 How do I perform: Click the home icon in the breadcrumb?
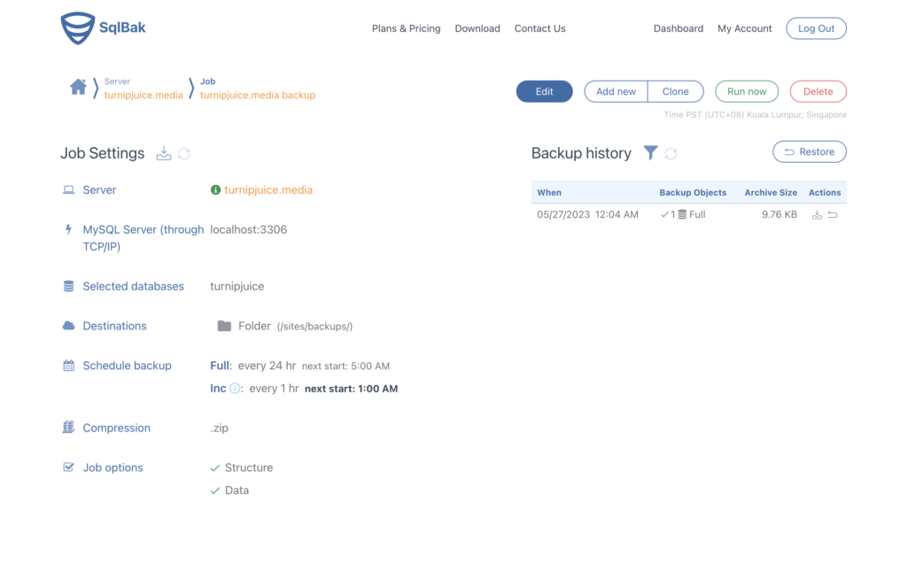(x=78, y=89)
